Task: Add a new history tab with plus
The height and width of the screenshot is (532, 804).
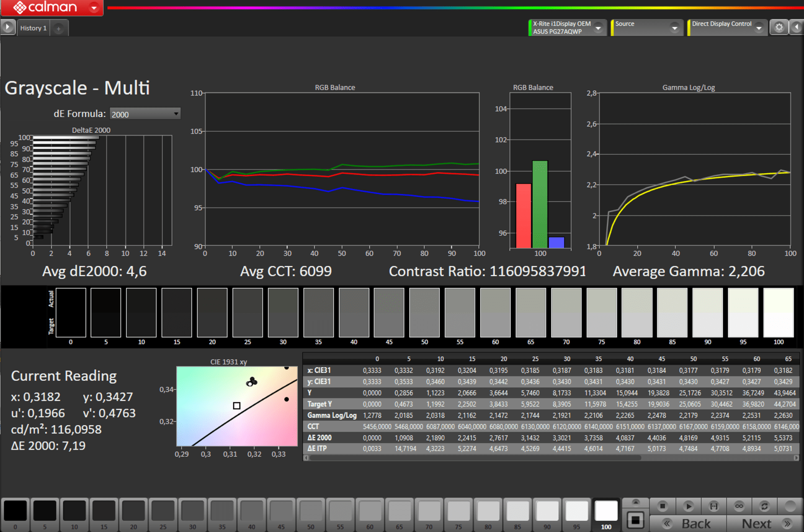Action: [59, 28]
